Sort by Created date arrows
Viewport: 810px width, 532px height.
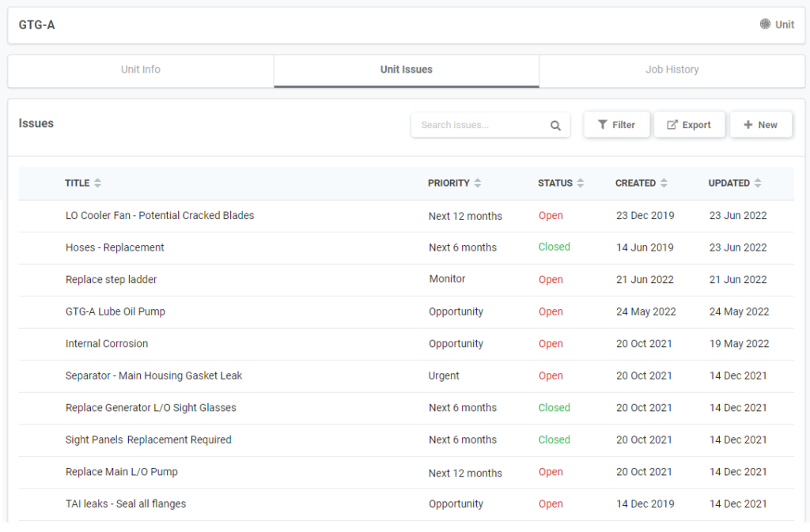(664, 183)
